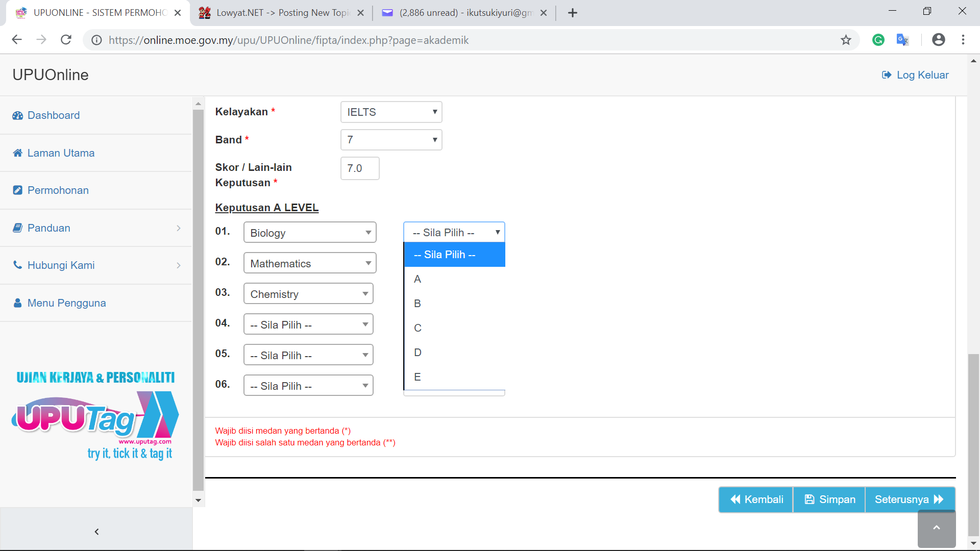Screen dimensions: 980x551
Task: Select the Dashboard tab
Action: click(53, 115)
